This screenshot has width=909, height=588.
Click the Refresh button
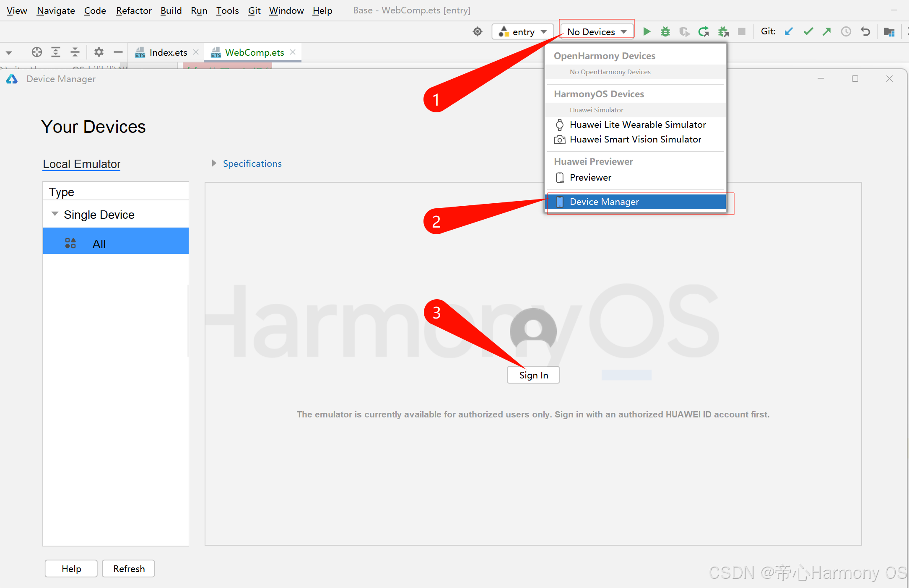[128, 569]
